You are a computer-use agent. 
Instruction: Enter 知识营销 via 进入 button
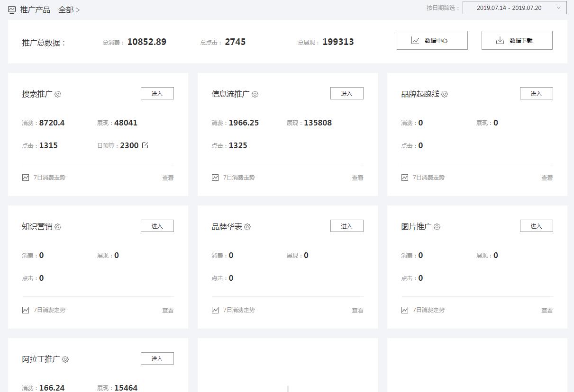[x=157, y=226]
